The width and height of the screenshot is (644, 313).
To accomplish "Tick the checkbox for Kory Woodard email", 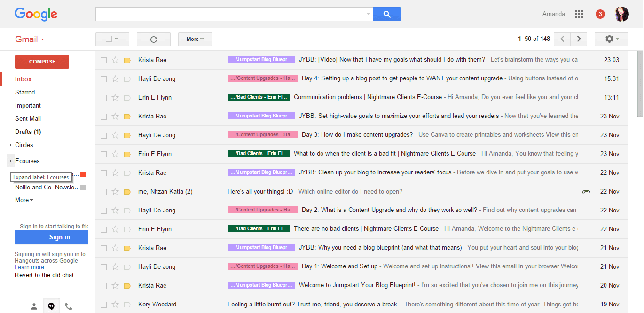I will (x=103, y=305).
